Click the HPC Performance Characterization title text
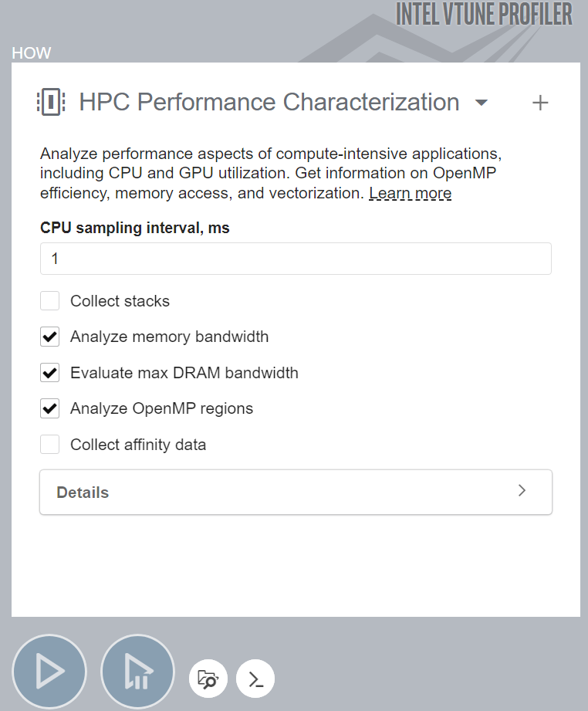This screenshot has height=711, width=588. pyautogui.click(x=269, y=102)
